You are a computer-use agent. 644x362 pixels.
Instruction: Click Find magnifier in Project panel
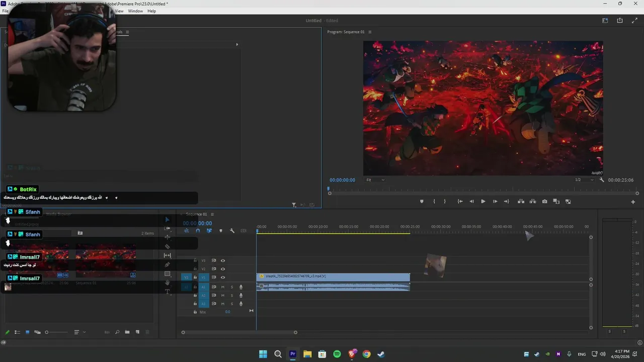[117, 332]
